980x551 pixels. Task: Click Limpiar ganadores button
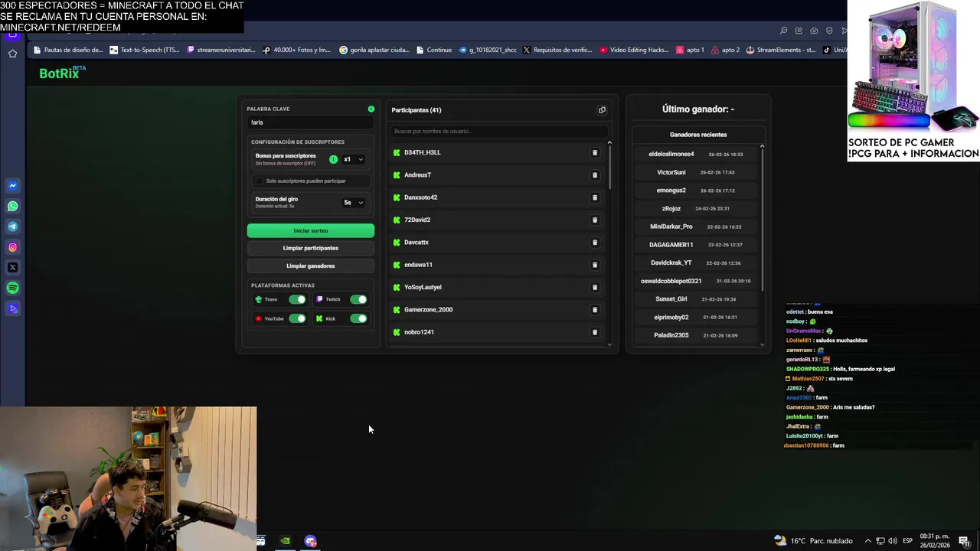[310, 266]
